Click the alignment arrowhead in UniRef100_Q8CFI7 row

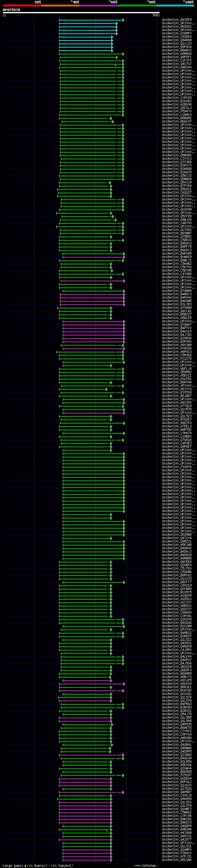coord(124,582)
